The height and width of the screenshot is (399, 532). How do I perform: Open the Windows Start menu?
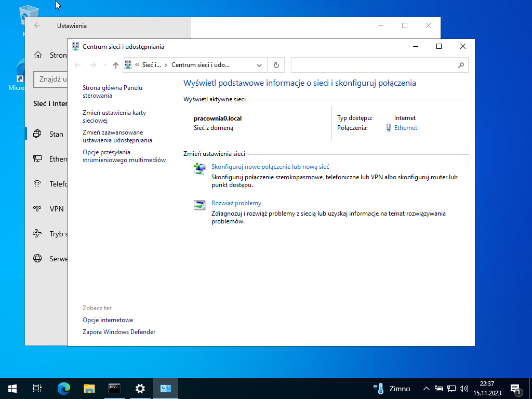12,389
